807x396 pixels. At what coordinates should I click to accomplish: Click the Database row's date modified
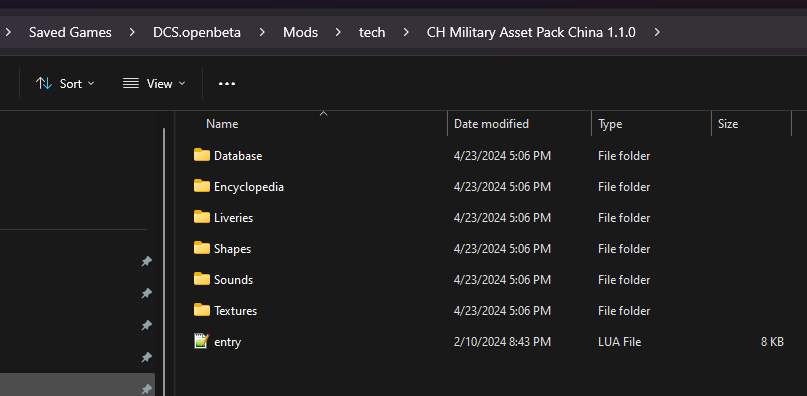(502, 156)
